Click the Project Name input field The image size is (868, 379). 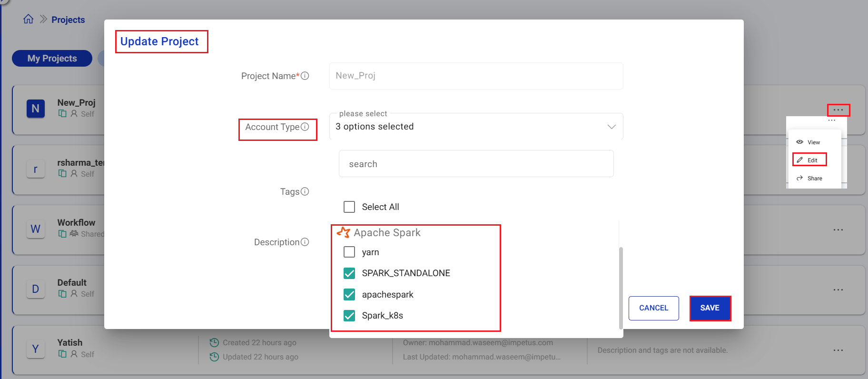pyautogui.click(x=476, y=76)
